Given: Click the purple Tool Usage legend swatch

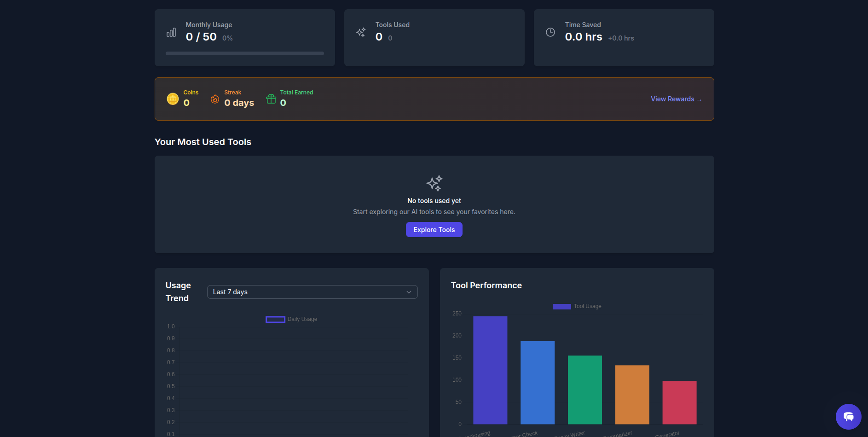Looking at the screenshot, I should pyautogui.click(x=561, y=306).
